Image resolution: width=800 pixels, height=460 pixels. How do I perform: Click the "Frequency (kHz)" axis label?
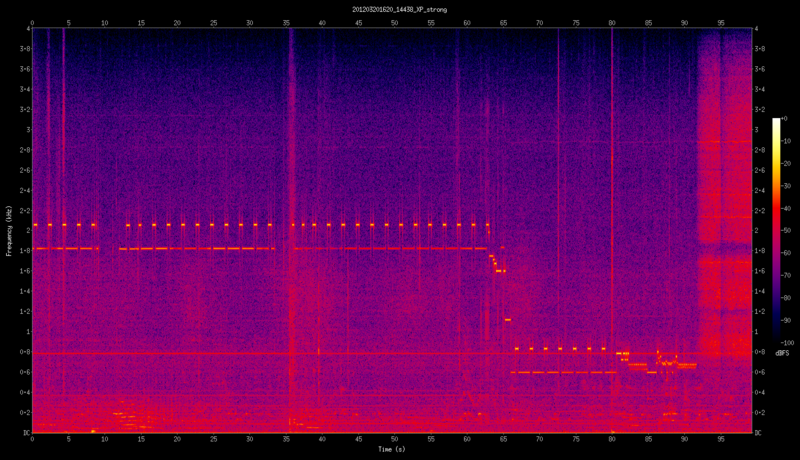click(9, 231)
